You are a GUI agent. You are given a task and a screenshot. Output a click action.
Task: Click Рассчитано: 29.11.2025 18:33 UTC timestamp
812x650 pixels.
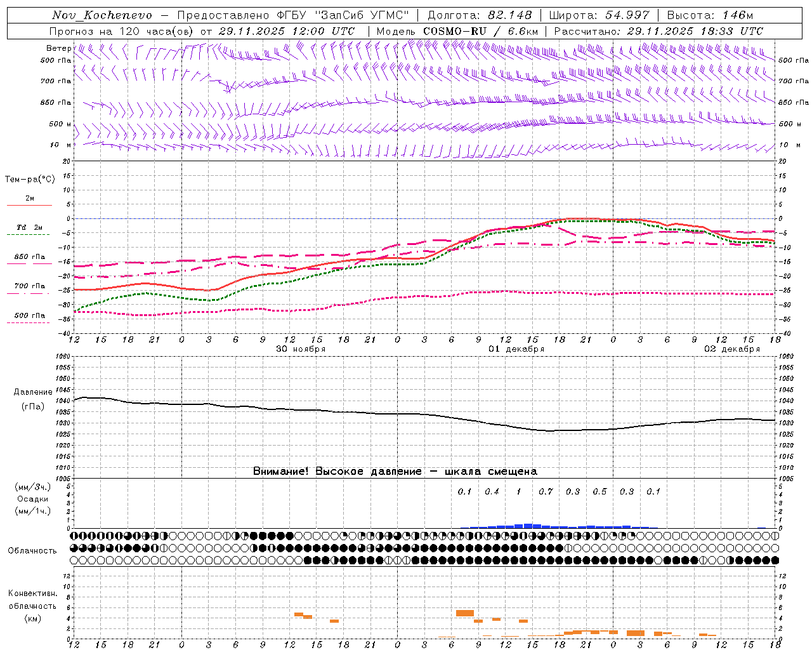(x=658, y=31)
